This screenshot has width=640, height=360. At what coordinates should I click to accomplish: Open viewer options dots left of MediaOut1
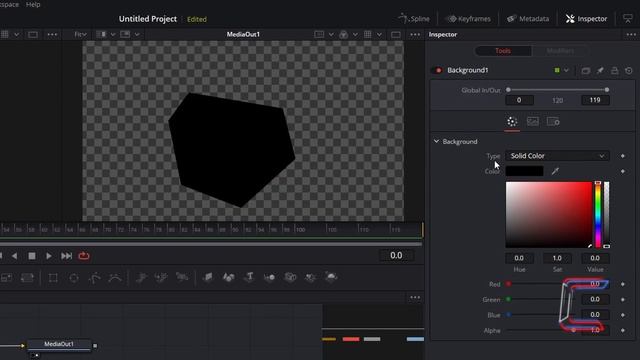52,35
